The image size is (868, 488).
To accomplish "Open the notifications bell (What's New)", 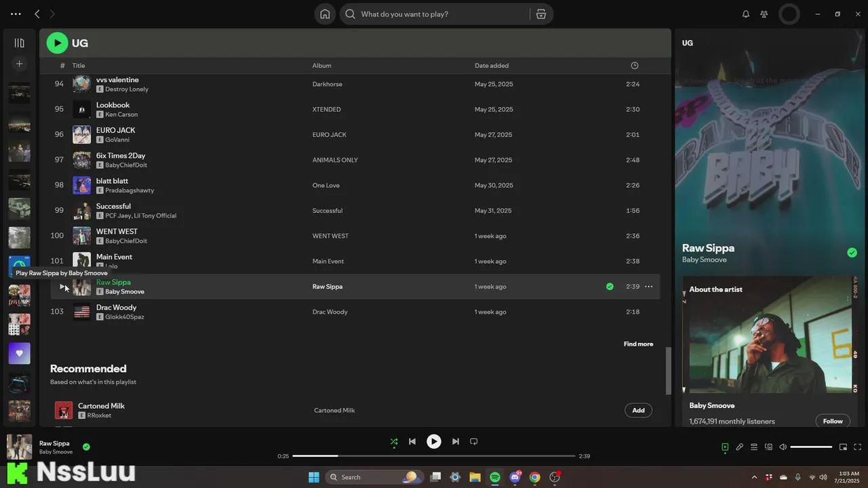I will tap(746, 14).
